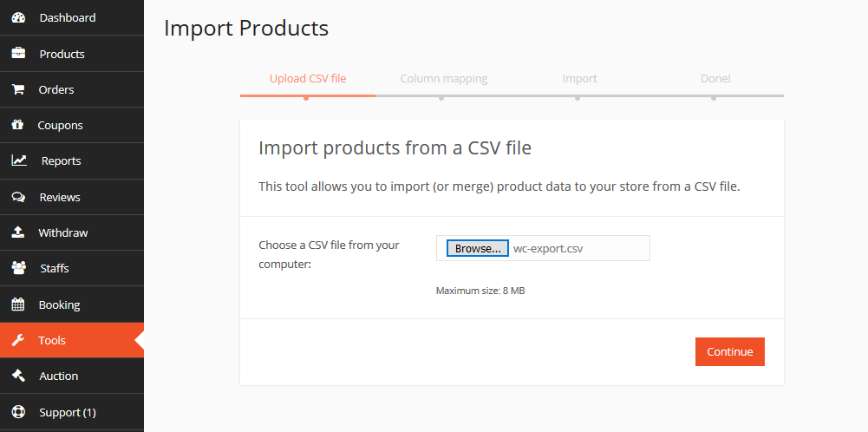This screenshot has width=868, height=432.
Task: Click the Products briefcase icon
Action: tap(18, 54)
